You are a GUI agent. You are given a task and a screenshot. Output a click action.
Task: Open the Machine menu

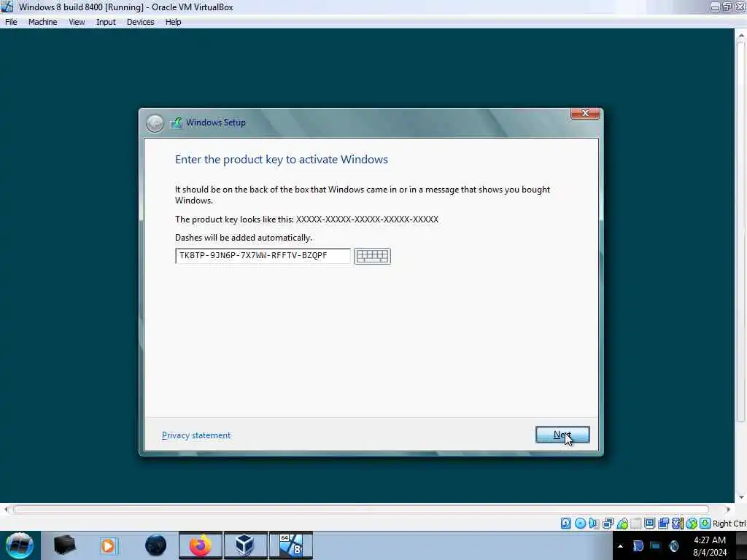(42, 22)
